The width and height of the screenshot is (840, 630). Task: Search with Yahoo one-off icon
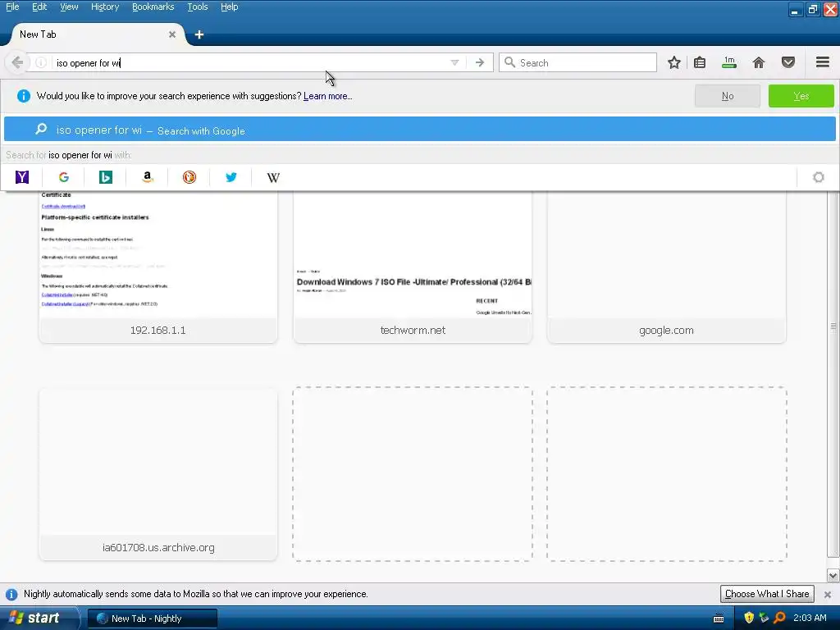point(22,177)
